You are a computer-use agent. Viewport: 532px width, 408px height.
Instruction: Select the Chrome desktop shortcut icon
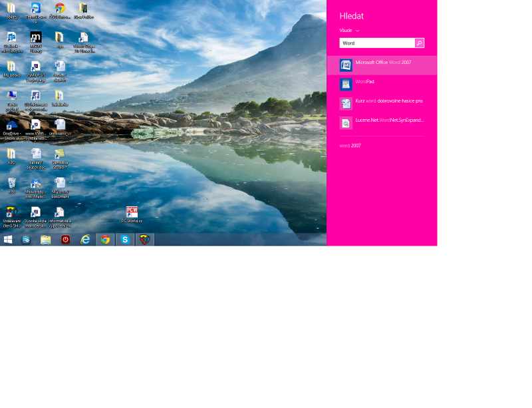tap(60, 11)
